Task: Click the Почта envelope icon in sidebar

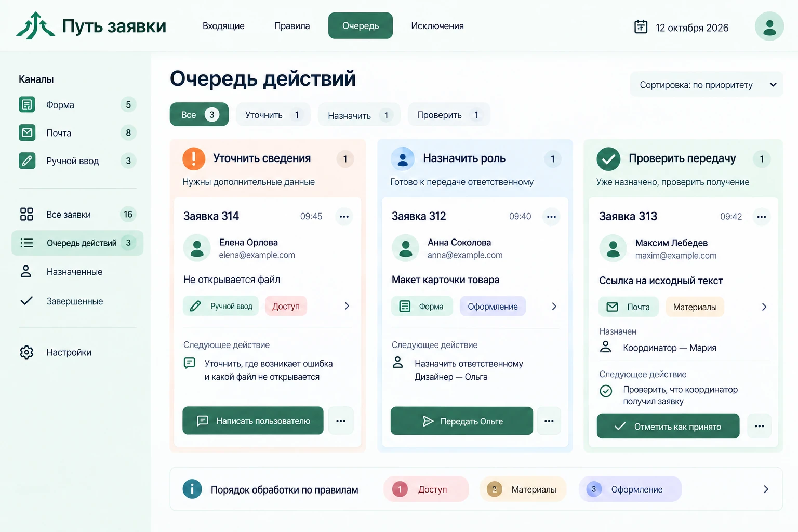Action: point(27,132)
